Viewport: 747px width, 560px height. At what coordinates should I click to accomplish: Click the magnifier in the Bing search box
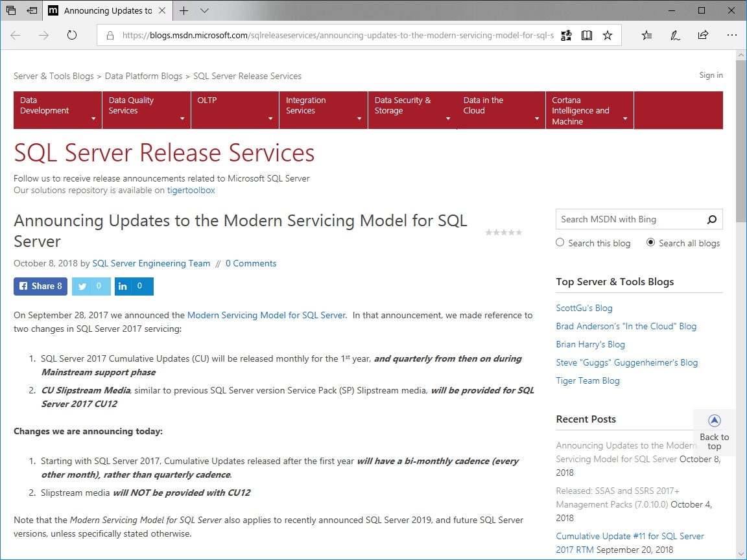coord(711,219)
